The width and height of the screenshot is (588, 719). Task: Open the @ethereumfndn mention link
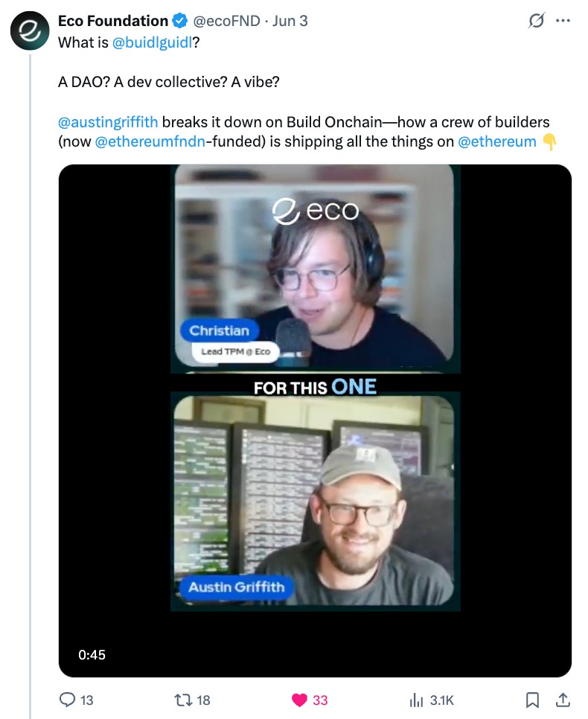tap(150, 141)
